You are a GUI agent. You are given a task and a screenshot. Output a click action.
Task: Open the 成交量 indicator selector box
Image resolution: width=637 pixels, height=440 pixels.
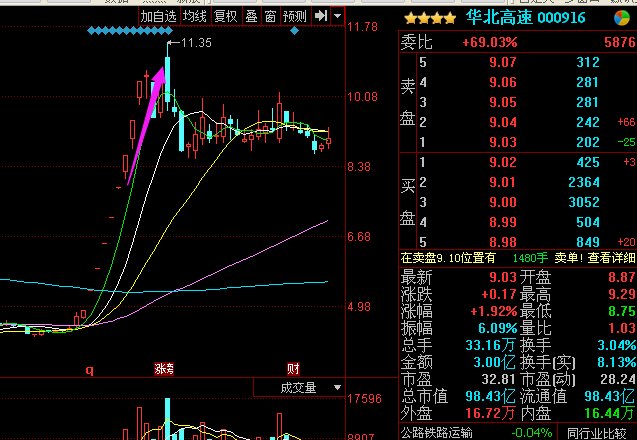coord(297,386)
